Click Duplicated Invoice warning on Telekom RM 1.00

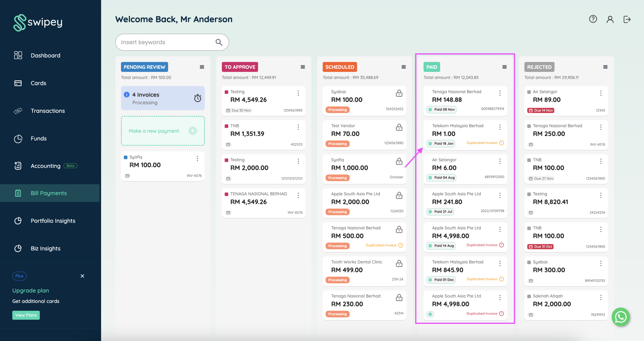[x=485, y=143]
